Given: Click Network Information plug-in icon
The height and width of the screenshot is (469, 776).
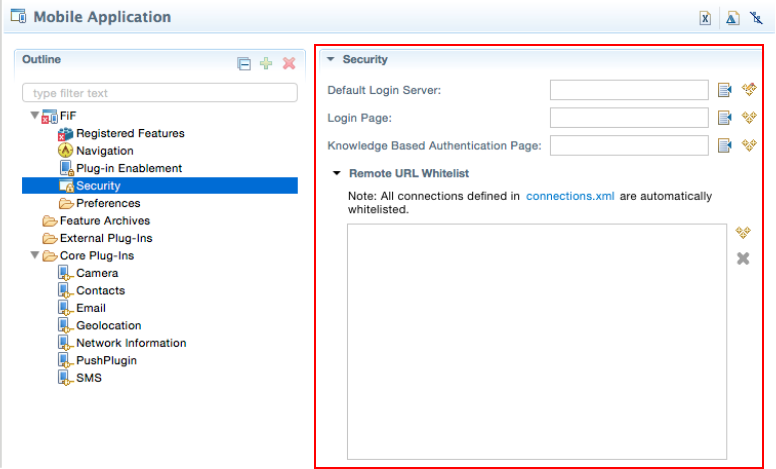Looking at the screenshot, I should point(65,343).
